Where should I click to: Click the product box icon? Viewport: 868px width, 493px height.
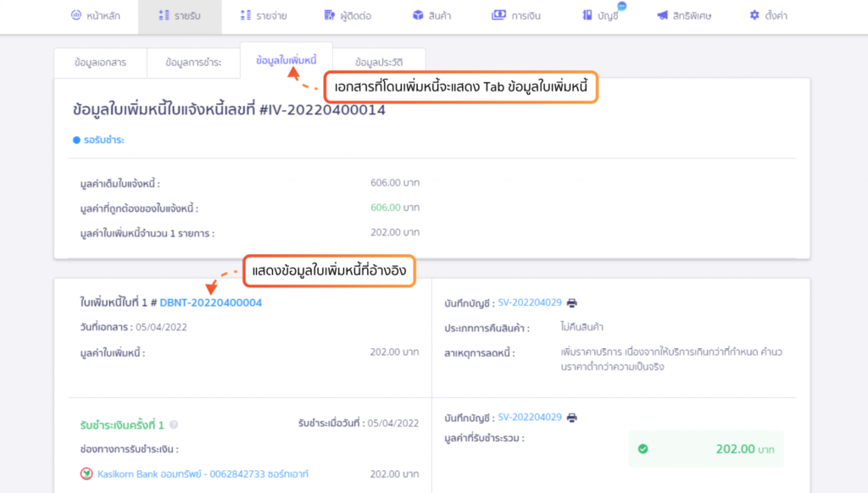[418, 15]
